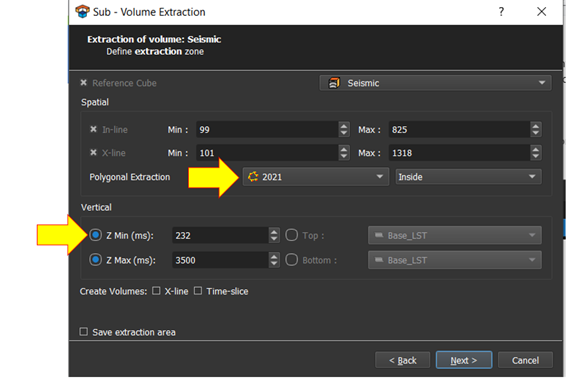This screenshot has width=567, height=379.
Task: Open the Bottom Base_LST horizon dropdown
Action: pyautogui.click(x=455, y=260)
